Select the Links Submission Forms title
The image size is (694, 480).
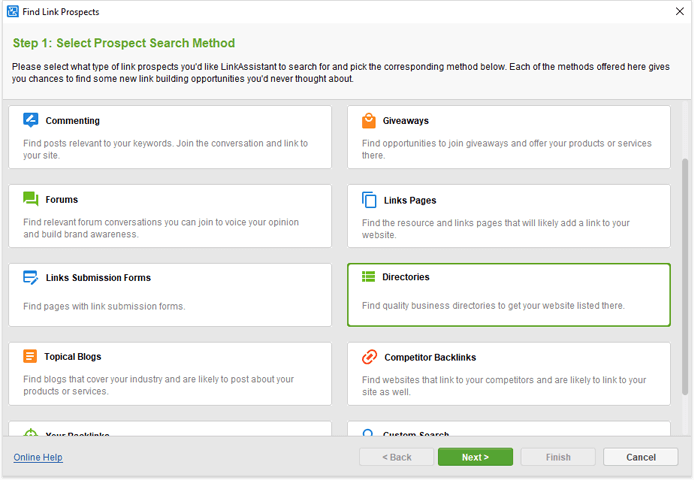point(98,278)
